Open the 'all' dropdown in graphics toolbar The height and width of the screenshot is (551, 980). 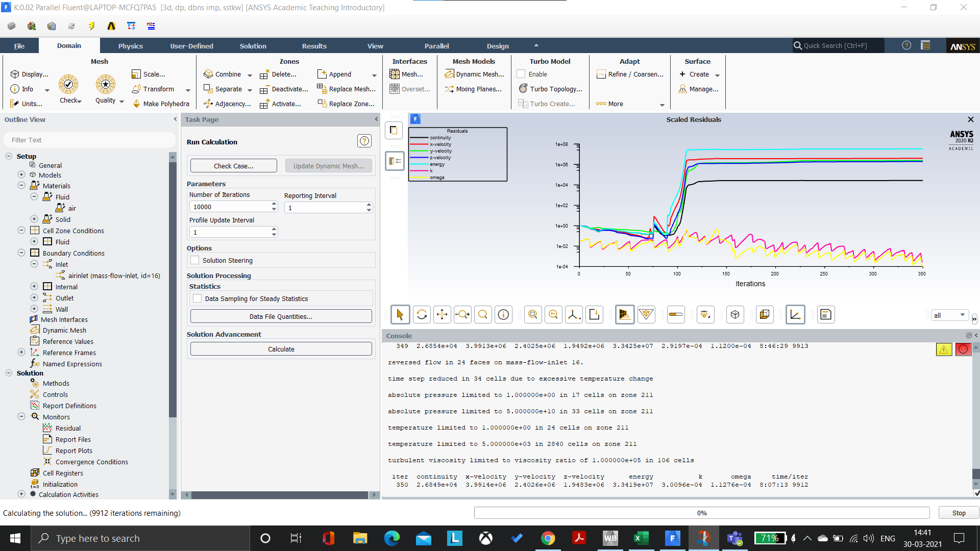coord(949,315)
